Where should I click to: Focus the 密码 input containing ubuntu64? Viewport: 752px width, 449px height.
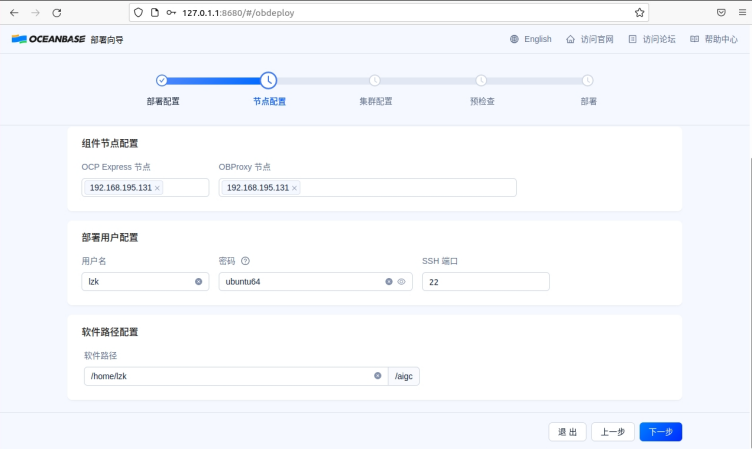click(x=316, y=282)
